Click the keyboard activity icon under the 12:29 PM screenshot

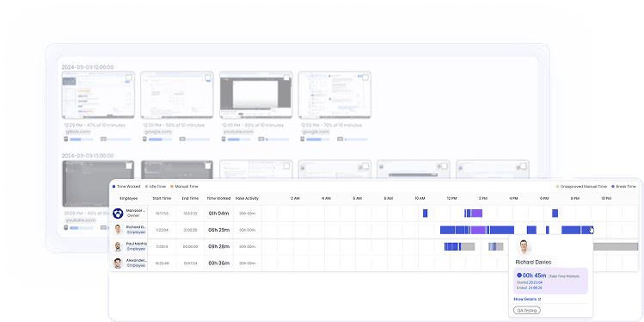(x=103, y=139)
